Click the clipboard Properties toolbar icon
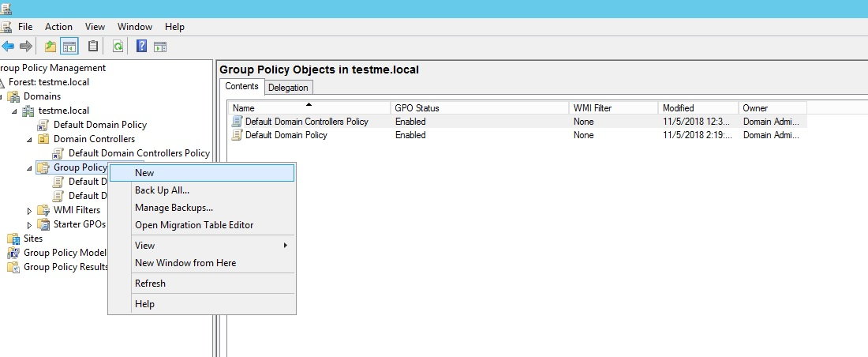868x357 pixels. 93,47
